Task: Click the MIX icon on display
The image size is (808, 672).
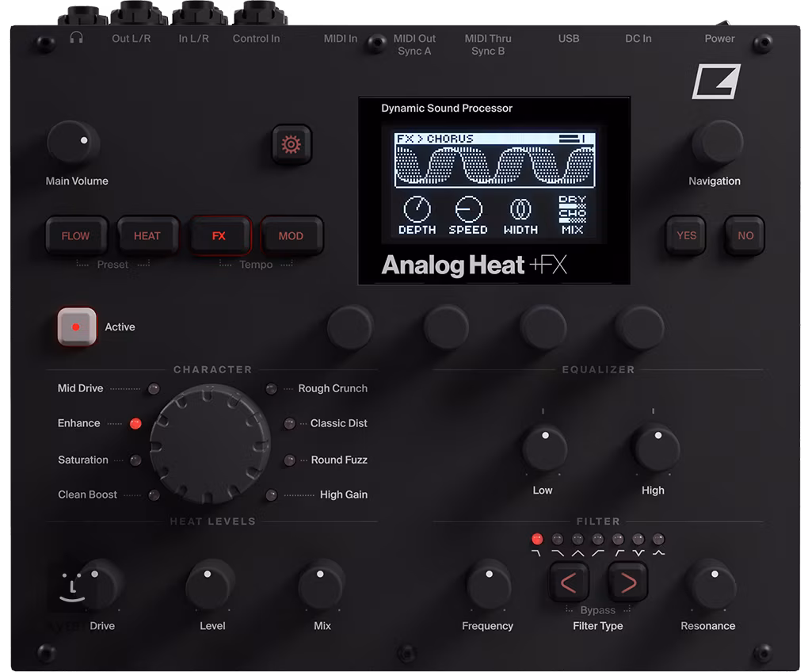Action: coord(572,209)
